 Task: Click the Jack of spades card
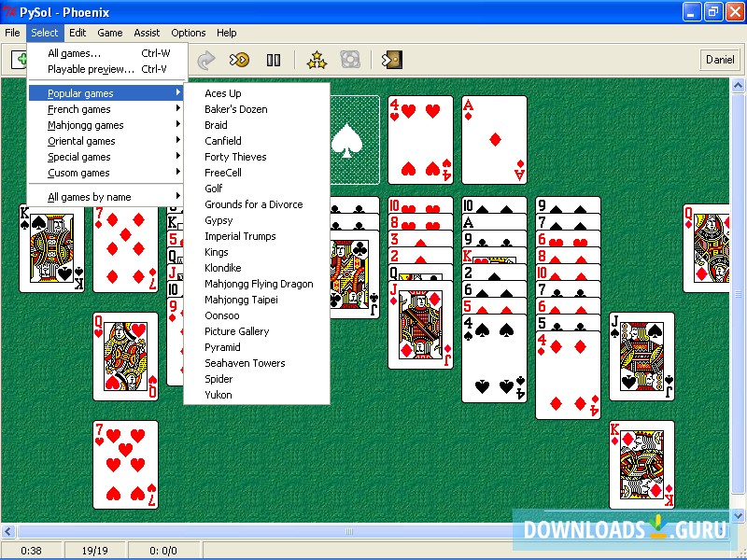(641, 357)
